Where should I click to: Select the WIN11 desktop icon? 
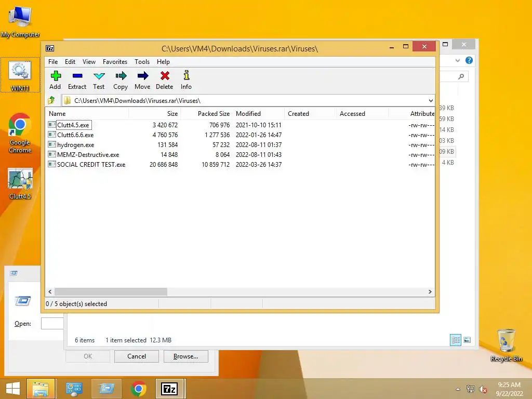point(20,75)
